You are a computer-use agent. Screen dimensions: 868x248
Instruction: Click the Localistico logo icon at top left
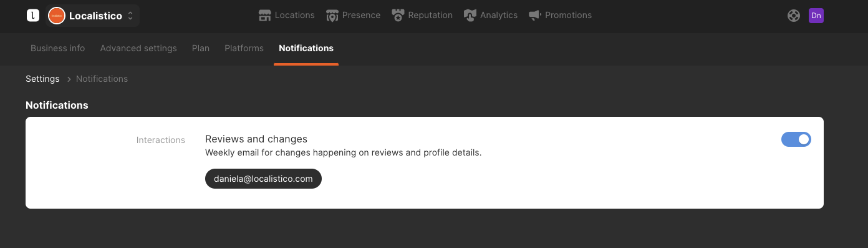[x=33, y=16]
